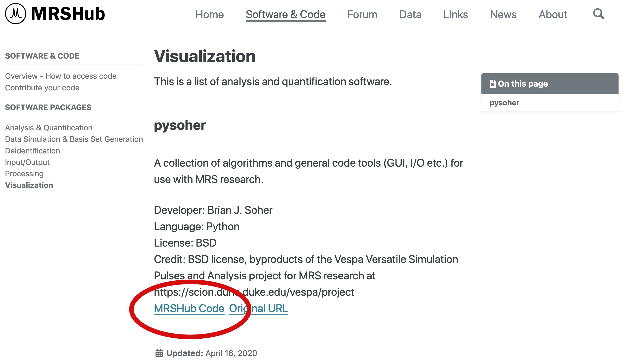Click 'Contribute your code' in sidebar
The height and width of the screenshot is (364, 625).
point(42,87)
